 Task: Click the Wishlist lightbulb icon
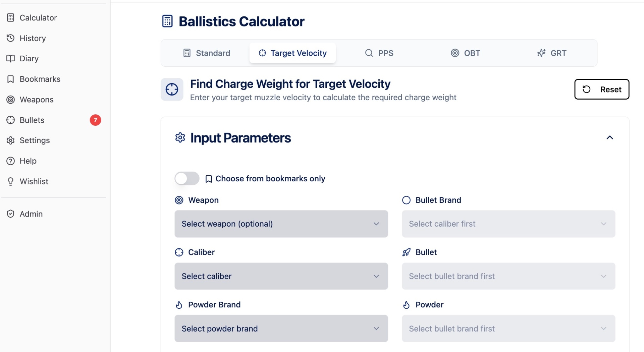coord(11,181)
